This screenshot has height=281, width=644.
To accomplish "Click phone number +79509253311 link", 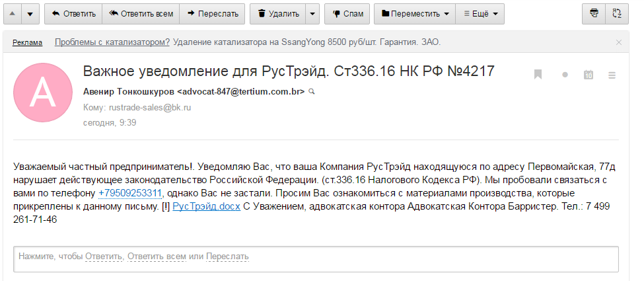I will (x=130, y=193).
